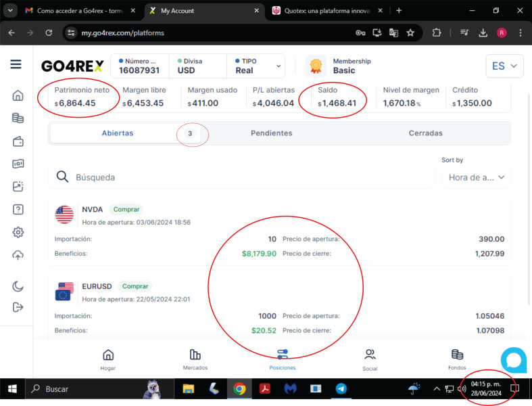
Task: Click the NVDA US flag icon
Action: tap(64, 215)
